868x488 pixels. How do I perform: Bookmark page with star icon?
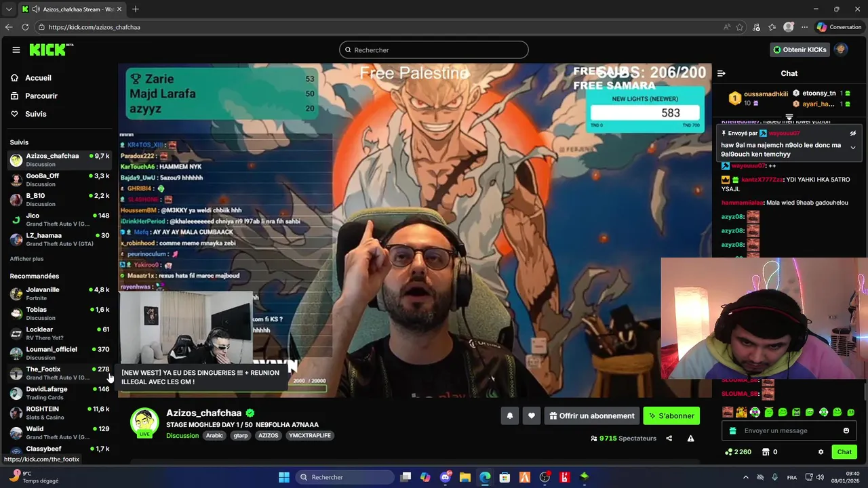click(x=740, y=27)
